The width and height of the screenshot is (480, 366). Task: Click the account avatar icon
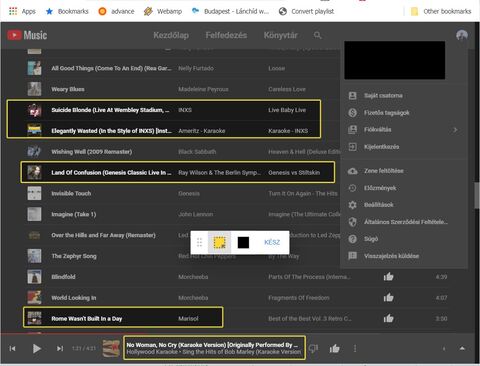tap(462, 35)
